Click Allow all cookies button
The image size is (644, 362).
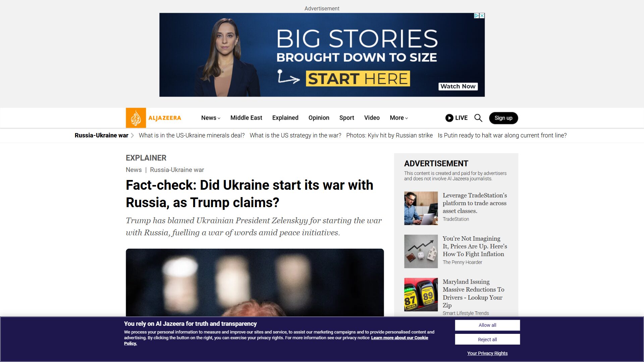point(487,325)
